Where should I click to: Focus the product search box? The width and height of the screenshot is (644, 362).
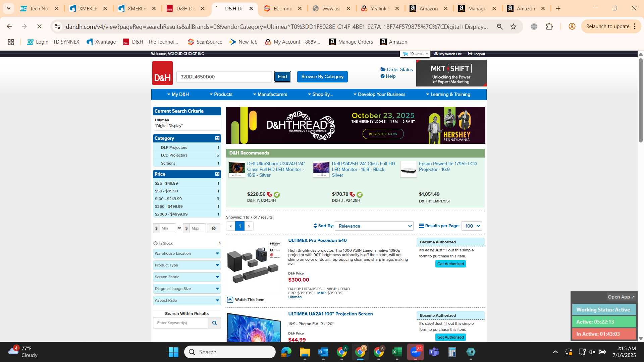tap(224, 77)
